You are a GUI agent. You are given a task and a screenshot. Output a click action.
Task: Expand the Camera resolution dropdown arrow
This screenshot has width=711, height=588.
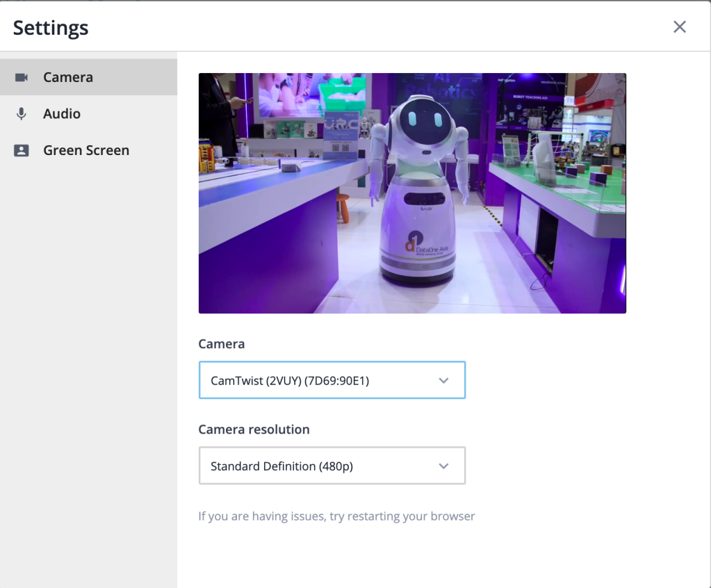click(x=443, y=466)
